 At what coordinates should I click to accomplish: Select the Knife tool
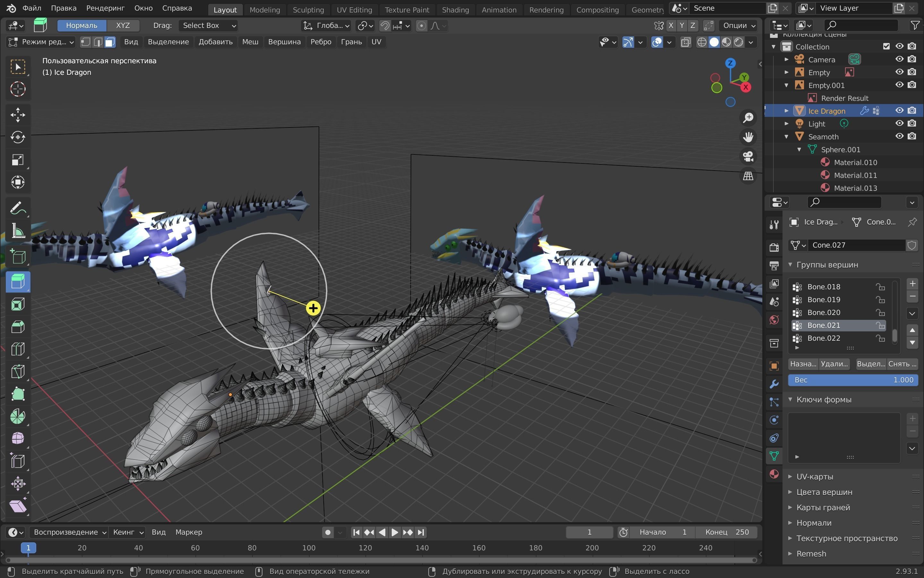pyautogui.click(x=18, y=372)
